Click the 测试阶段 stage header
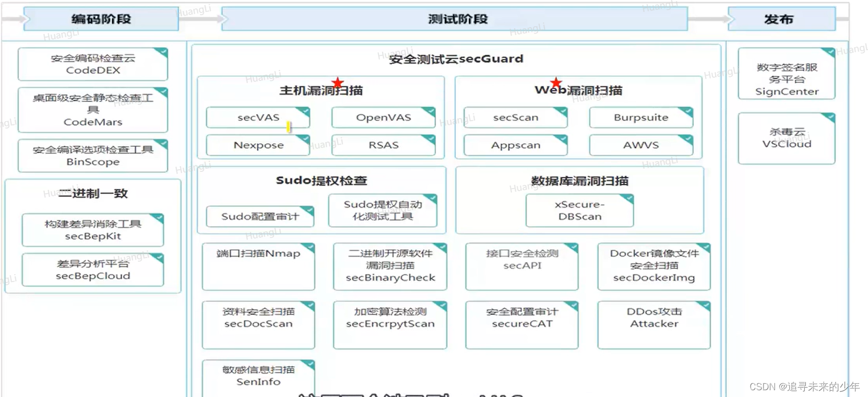Image resolution: width=868 pixels, height=397 pixels. click(x=455, y=19)
